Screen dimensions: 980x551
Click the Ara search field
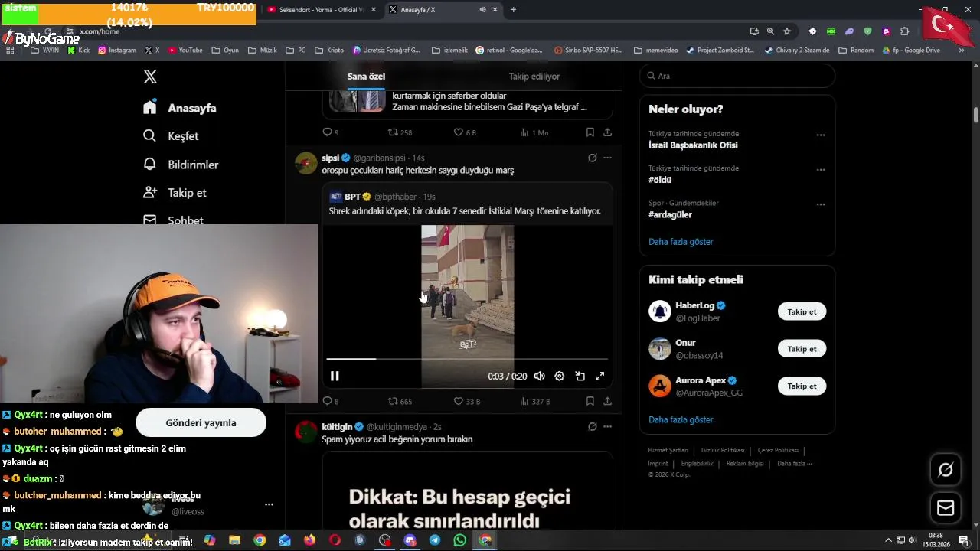coord(737,76)
